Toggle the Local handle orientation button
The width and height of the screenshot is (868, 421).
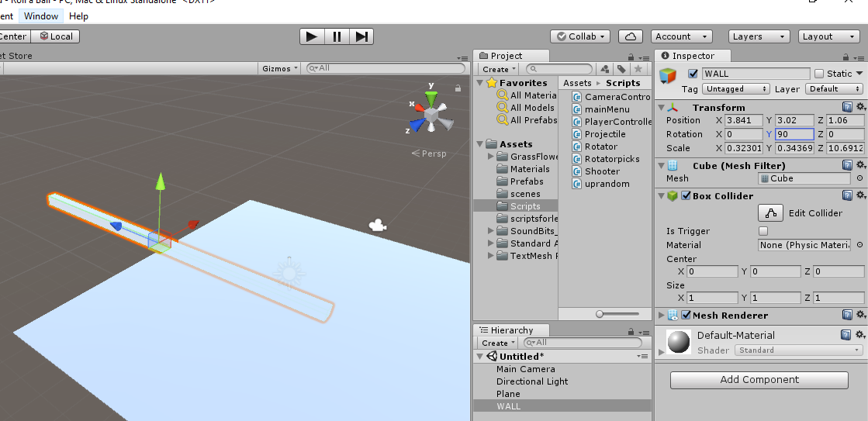pyautogui.click(x=56, y=36)
